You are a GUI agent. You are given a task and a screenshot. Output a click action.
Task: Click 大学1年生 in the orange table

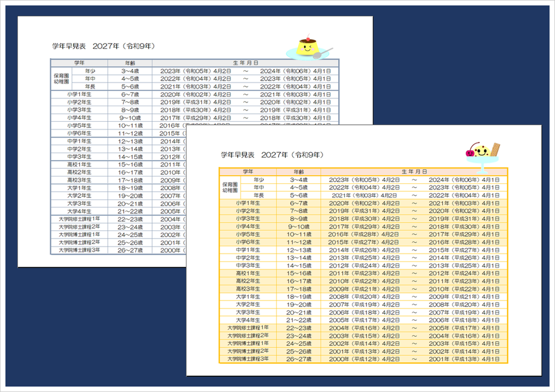(x=248, y=297)
